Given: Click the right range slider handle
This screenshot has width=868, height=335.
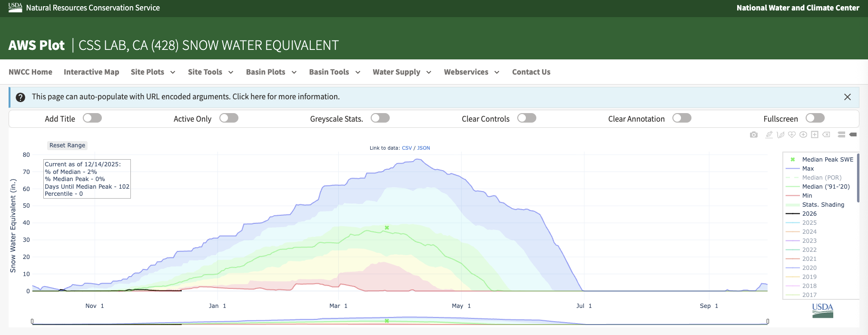Looking at the screenshot, I should [x=768, y=322].
